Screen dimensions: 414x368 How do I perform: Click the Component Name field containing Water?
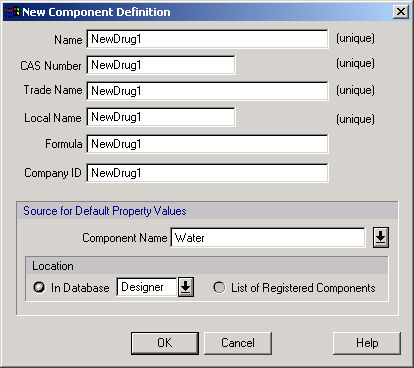tap(268, 238)
